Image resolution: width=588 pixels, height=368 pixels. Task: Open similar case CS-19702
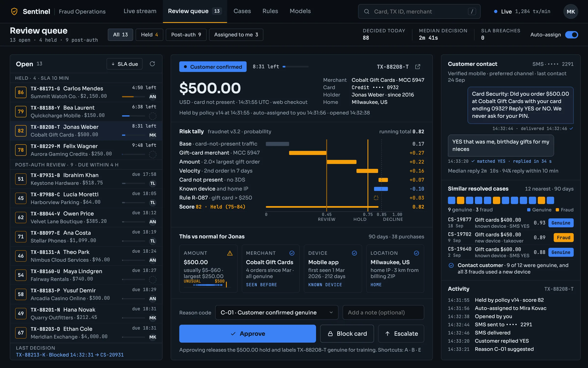511,237
